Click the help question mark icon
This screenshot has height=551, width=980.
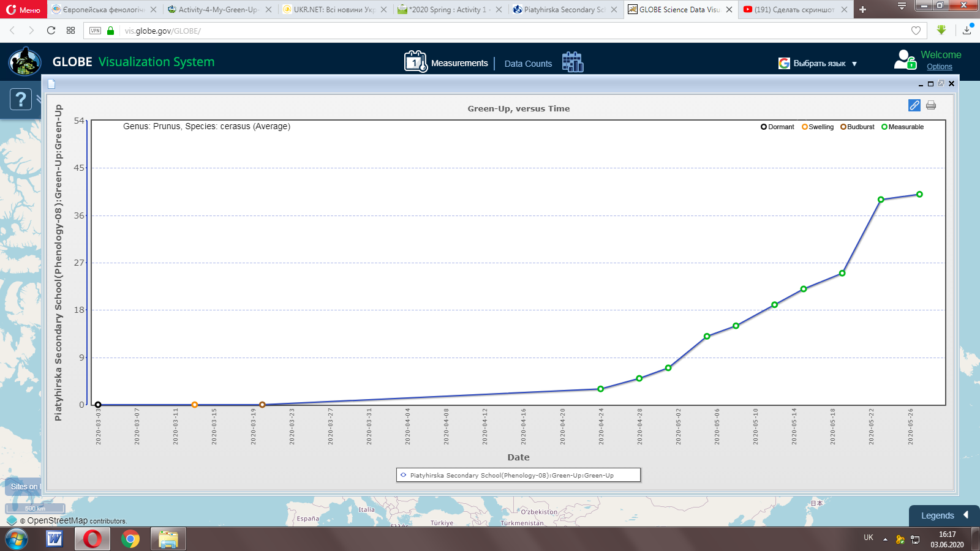pos(20,99)
